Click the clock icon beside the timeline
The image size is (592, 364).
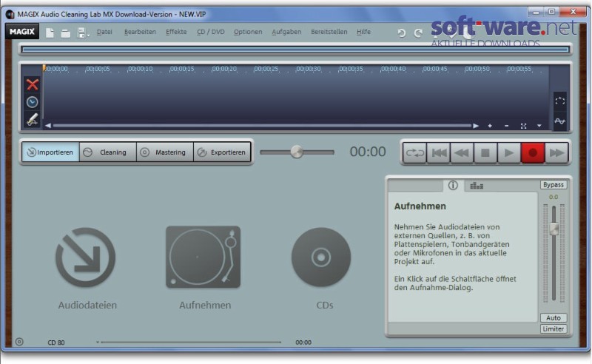tap(32, 102)
